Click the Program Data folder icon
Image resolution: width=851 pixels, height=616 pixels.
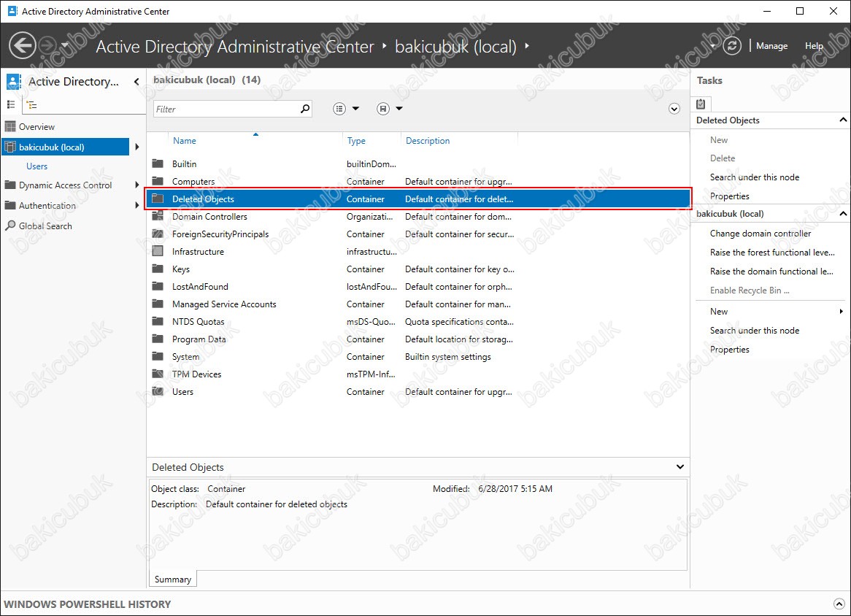tap(158, 339)
